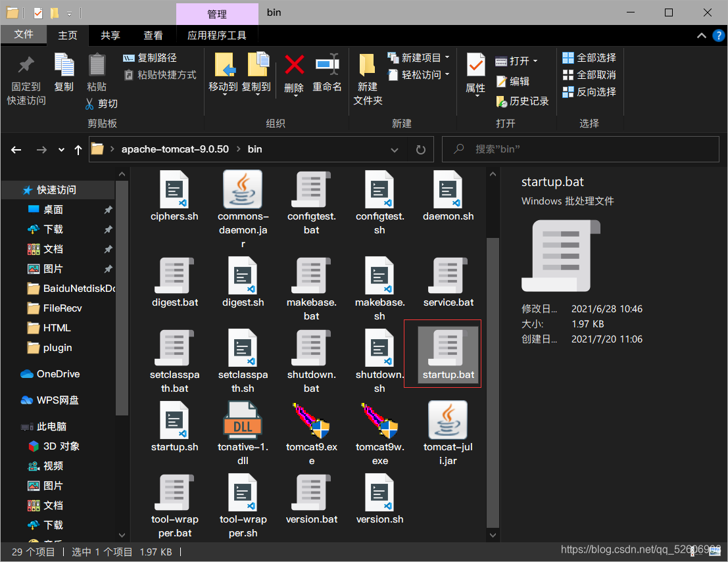Image resolution: width=728 pixels, height=562 pixels.
Task: Expand the Open (打开) dropdown
Action: point(535,60)
